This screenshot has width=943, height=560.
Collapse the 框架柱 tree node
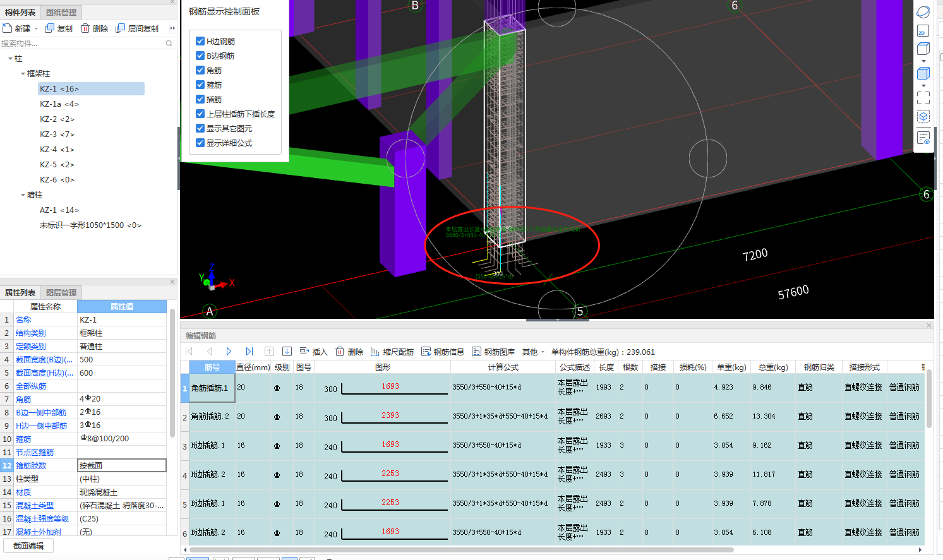(23, 74)
